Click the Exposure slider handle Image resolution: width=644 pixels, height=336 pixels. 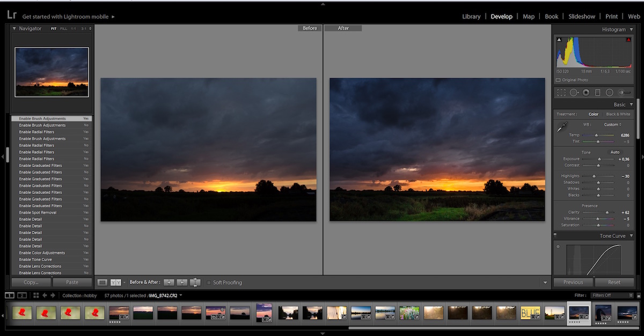pos(599,159)
